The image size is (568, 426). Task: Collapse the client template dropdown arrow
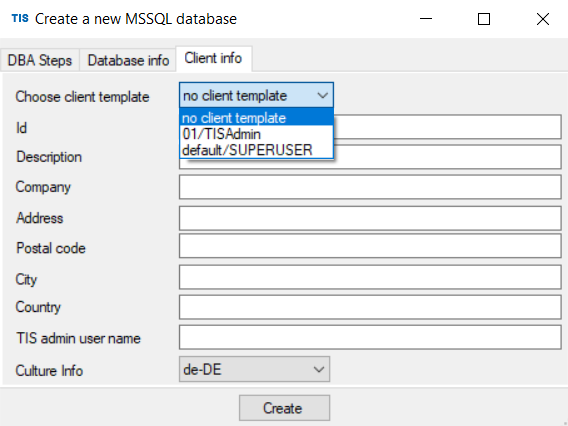point(322,96)
